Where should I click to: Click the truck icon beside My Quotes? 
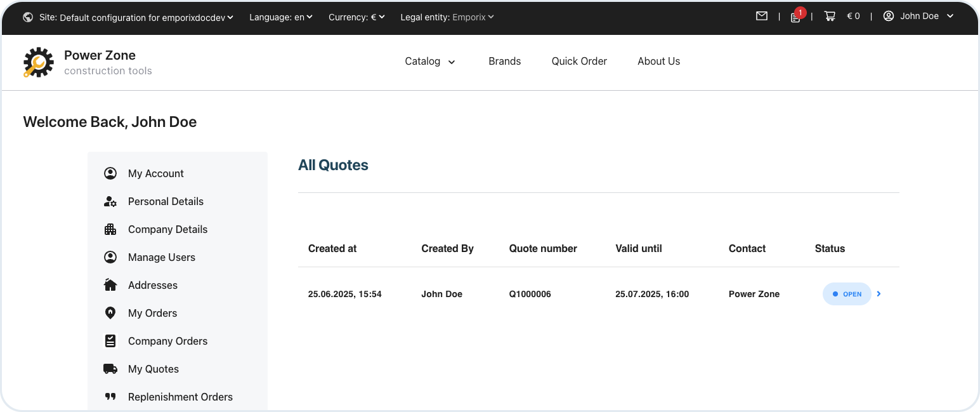pyautogui.click(x=110, y=369)
